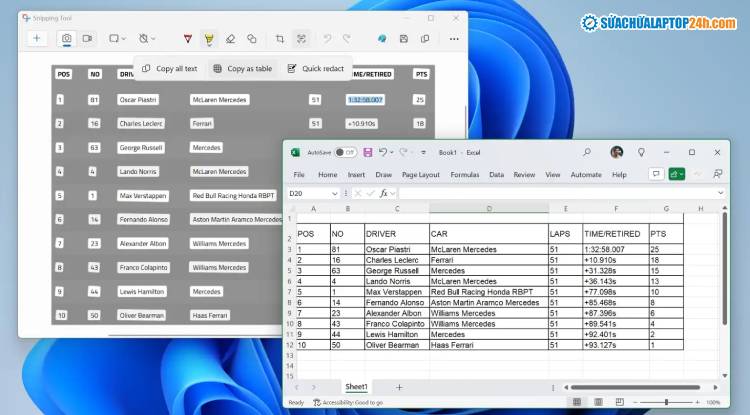This screenshot has width=750, height=415.
Task: Save the workbook in Excel
Action: click(367, 153)
